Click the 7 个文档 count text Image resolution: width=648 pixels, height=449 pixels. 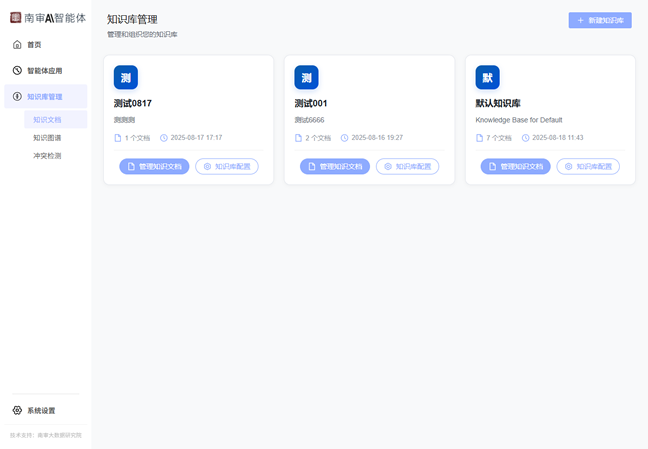coord(499,138)
